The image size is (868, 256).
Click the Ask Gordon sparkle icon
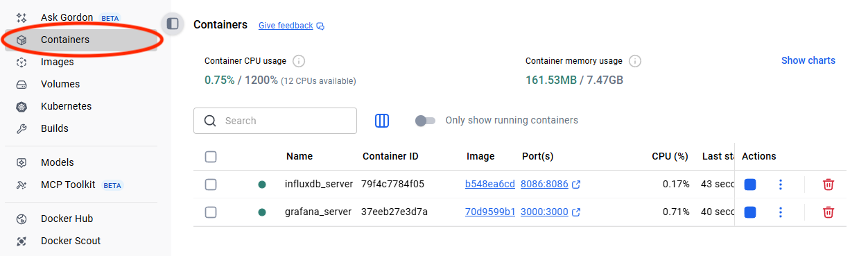point(21,17)
